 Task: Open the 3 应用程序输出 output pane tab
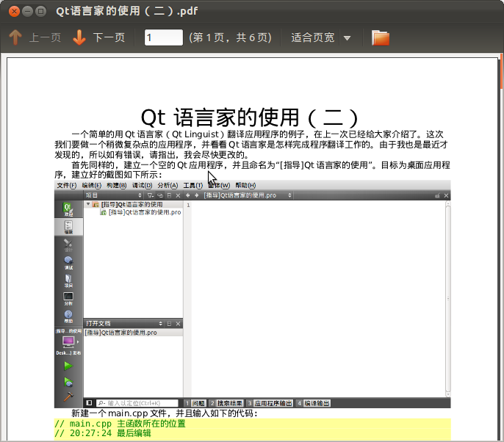270,403
